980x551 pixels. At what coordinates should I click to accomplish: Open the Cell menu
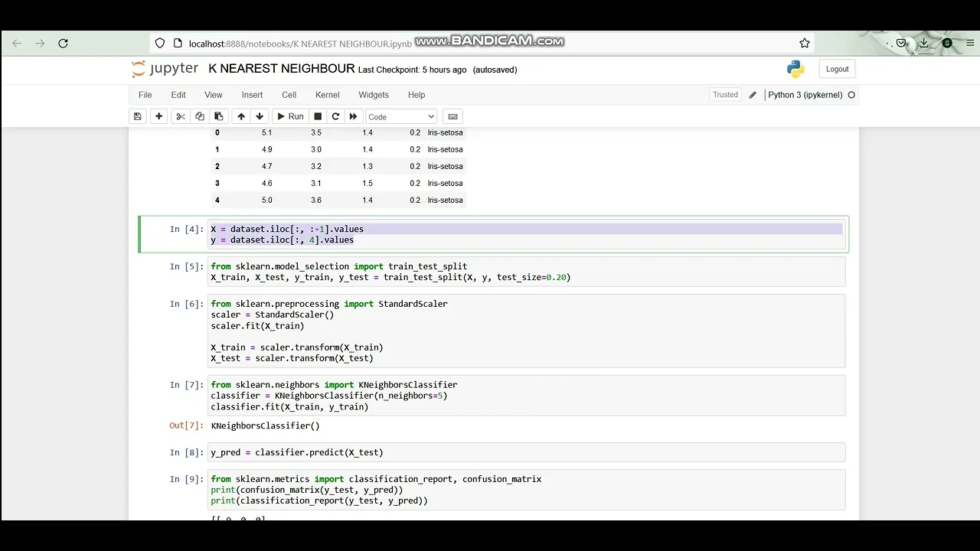coord(289,95)
